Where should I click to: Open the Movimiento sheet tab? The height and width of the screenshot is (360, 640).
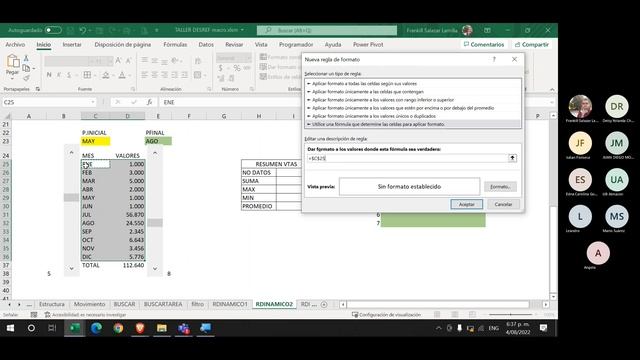point(89,304)
